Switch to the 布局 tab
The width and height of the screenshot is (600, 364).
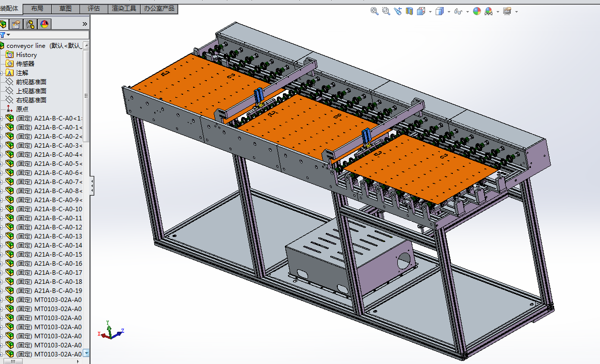pyautogui.click(x=37, y=9)
